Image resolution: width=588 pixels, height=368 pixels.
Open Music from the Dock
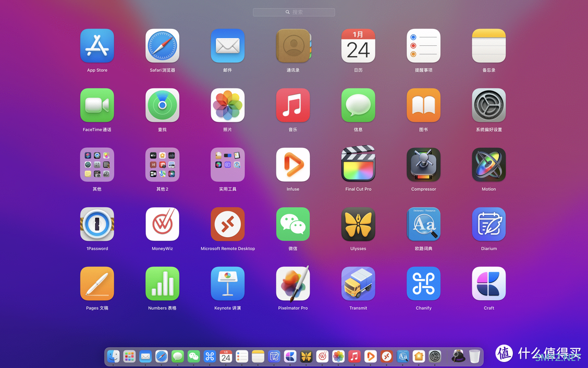(354, 356)
